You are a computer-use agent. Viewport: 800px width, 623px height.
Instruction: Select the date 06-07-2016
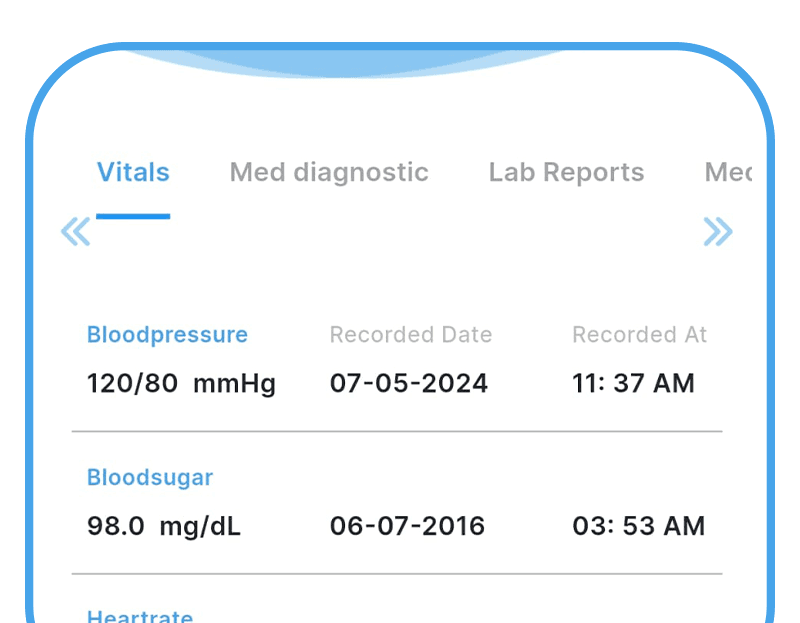point(407,526)
